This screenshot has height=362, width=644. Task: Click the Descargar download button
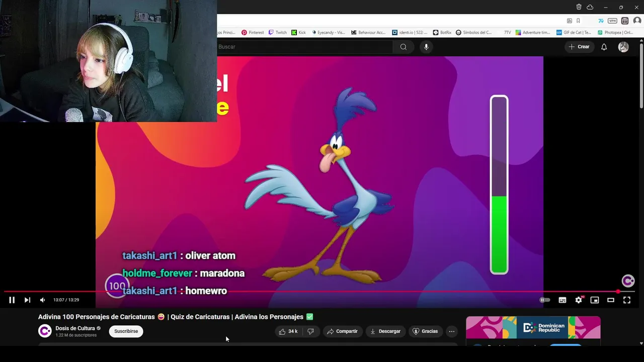pos(385,331)
